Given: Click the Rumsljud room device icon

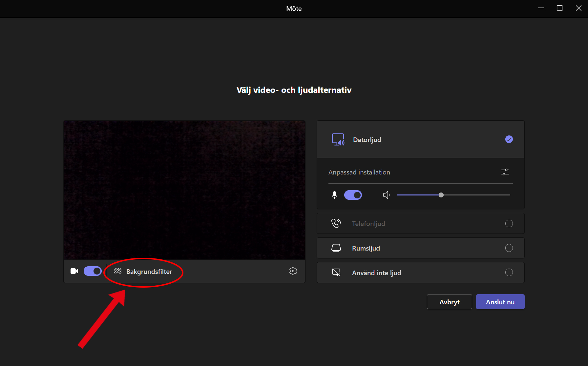Looking at the screenshot, I should click(336, 248).
